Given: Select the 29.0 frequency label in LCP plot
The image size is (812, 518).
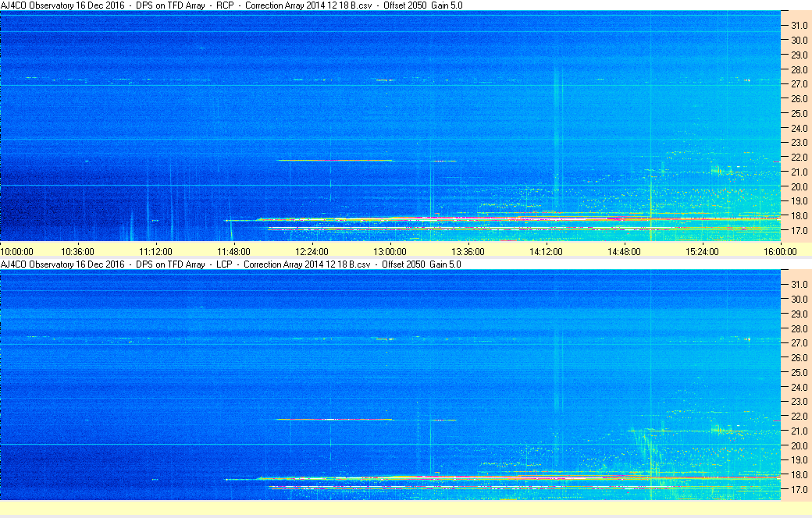Looking at the screenshot, I should [799, 314].
